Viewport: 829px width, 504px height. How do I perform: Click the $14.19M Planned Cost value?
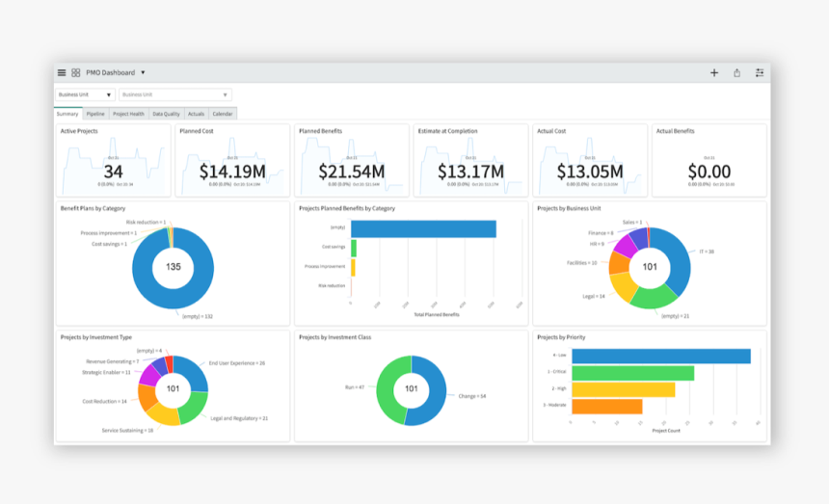(x=232, y=172)
